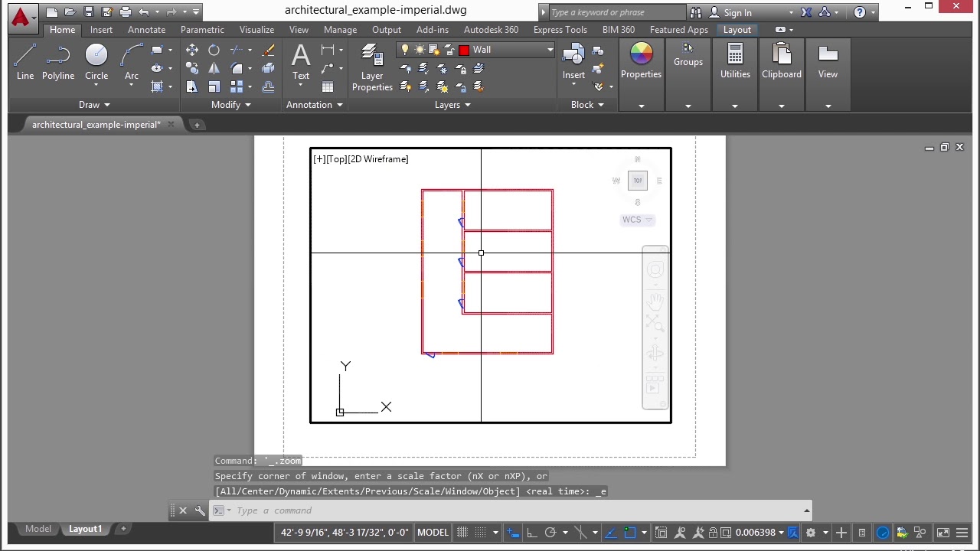The image size is (980, 551).
Task: Select the Arc tool
Action: [132, 62]
